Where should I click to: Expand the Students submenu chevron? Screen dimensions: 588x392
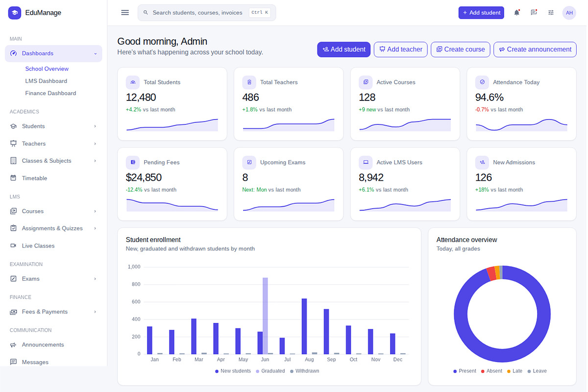[x=95, y=126]
